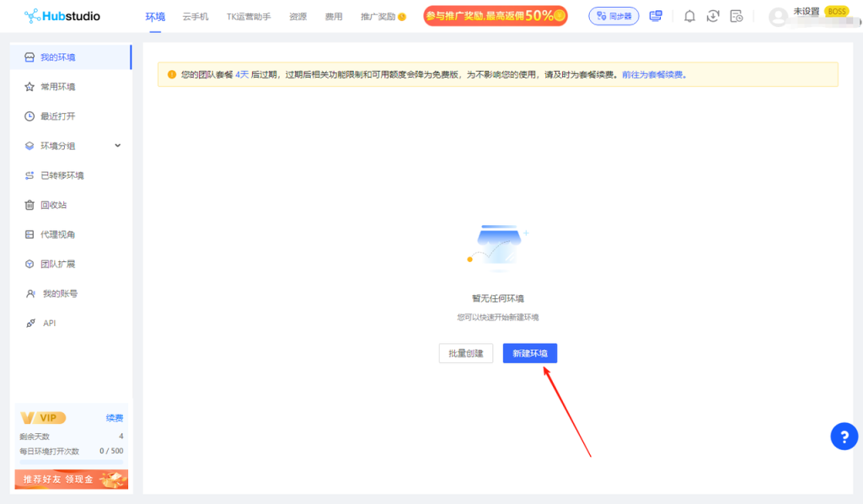Click the 批量创建 button
Viewport: 863px width, 504px height.
pos(465,353)
